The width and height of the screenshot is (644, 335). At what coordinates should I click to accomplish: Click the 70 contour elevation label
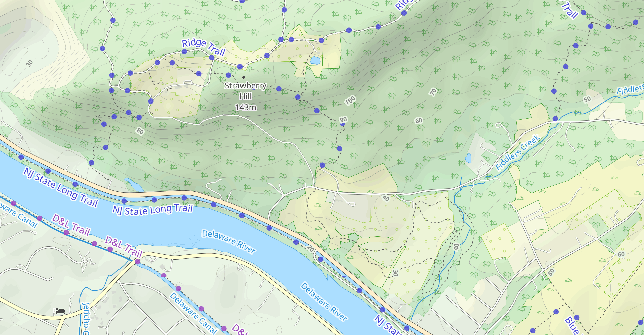(433, 92)
